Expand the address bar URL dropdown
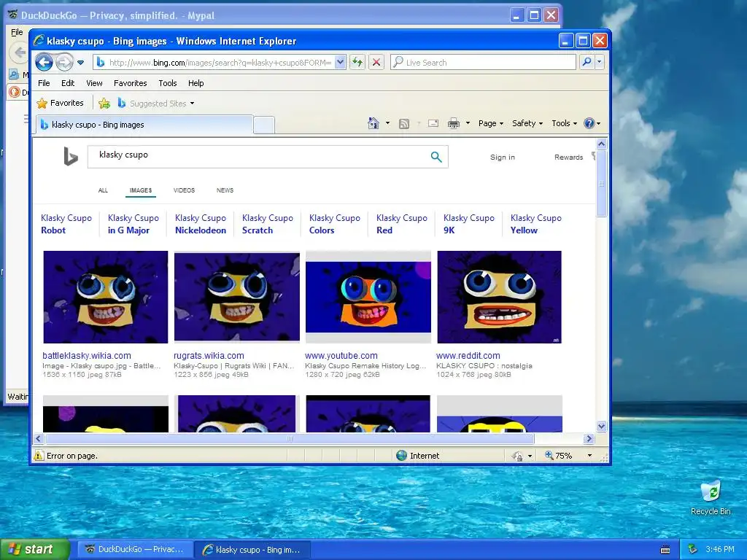Viewport: 747px width, 560px height. (340, 63)
